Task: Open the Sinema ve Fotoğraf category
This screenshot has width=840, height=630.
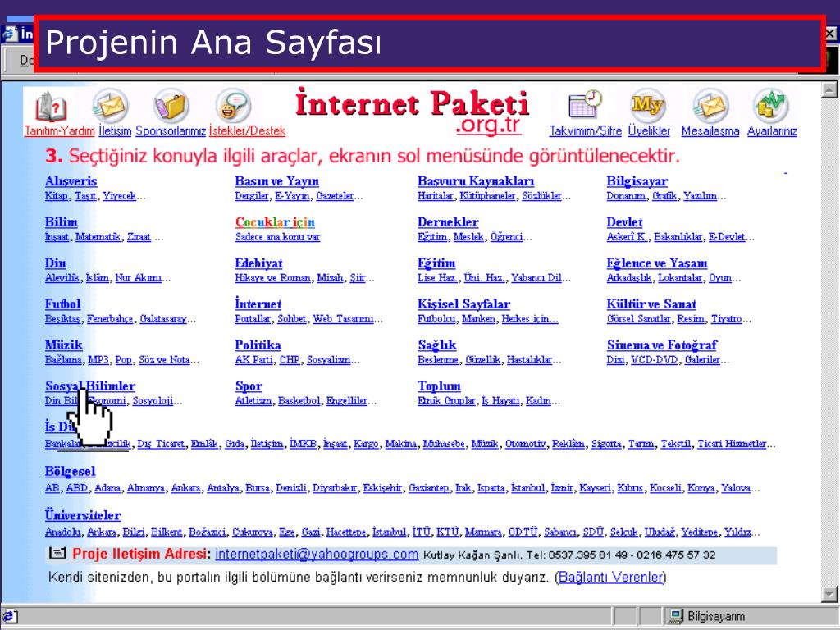Action: pos(662,345)
